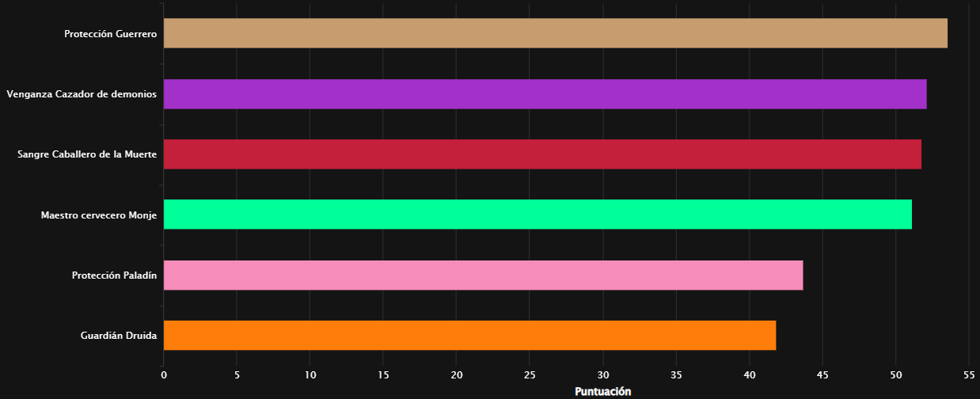Click the 20 tick label on the x-axis
The width and height of the screenshot is (980, 399).
457,374
